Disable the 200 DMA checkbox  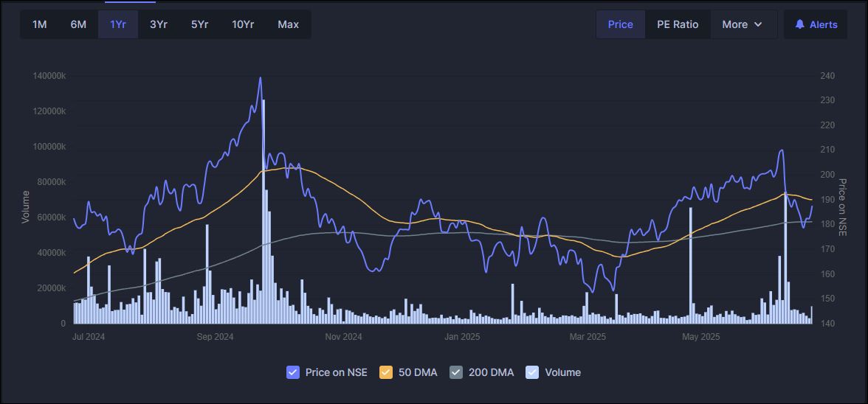pyautogui.click(x=456, y=372)
